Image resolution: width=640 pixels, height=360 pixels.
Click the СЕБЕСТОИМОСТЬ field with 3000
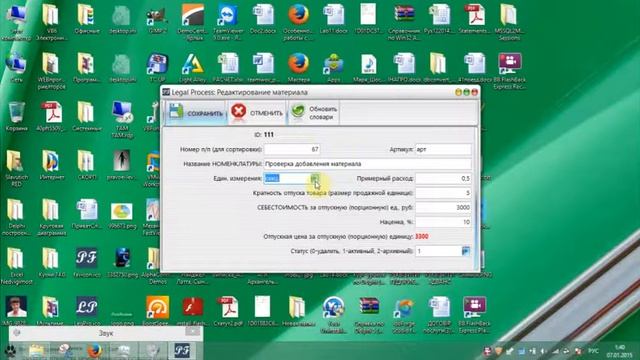pyautogui.click(x=443, y=207)
